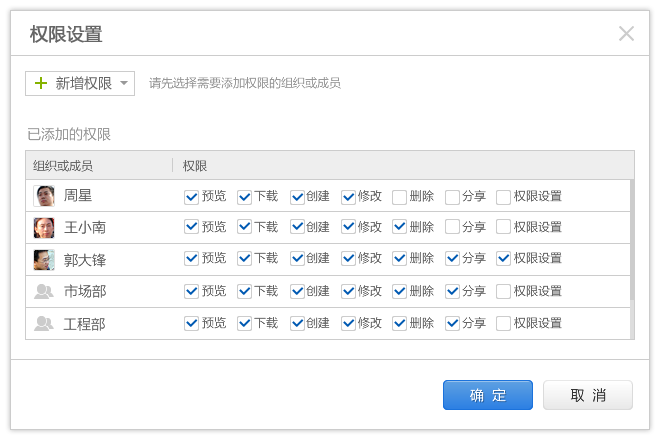Enable 分享 permission for 王小南

click(x=452, y=228)
